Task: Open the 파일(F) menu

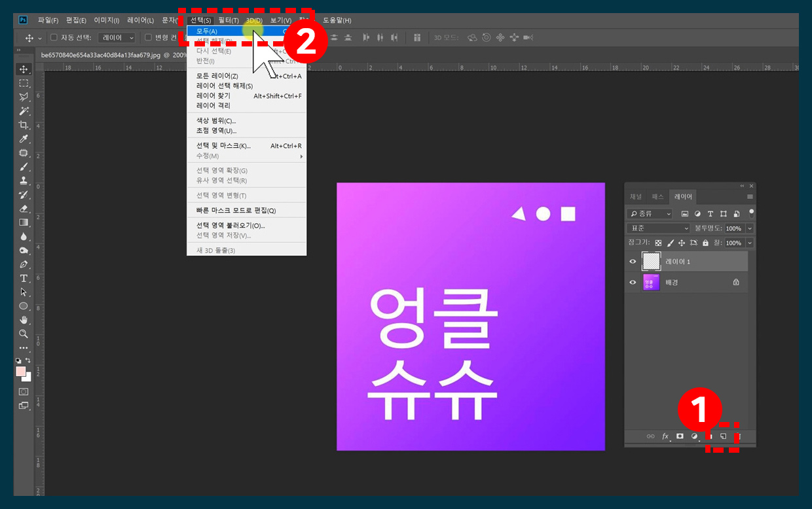Action: point(48,20)
